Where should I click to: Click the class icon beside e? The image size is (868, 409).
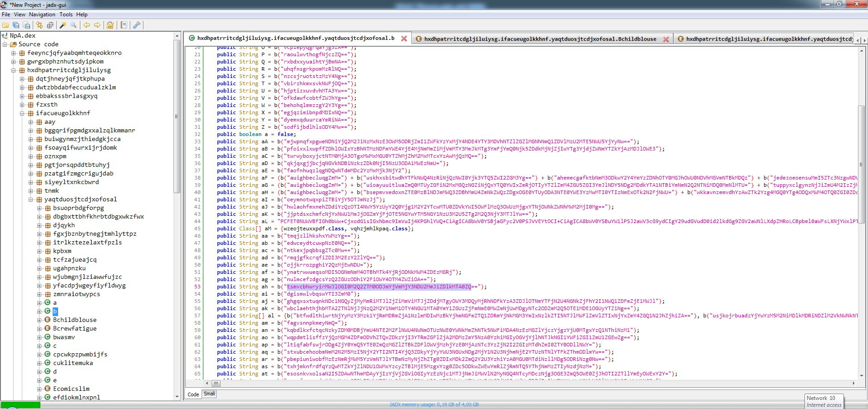click(x=47, y=380)
